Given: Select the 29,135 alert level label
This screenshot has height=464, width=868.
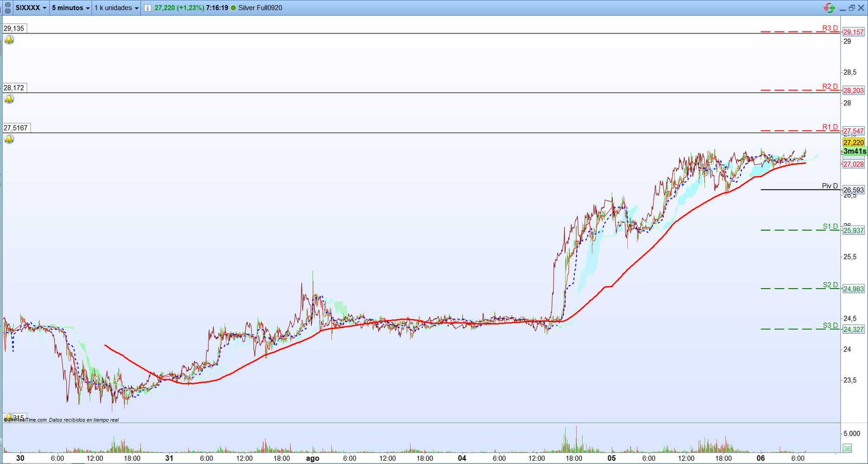Looking at the screenshot, I should tap(14, 28).
